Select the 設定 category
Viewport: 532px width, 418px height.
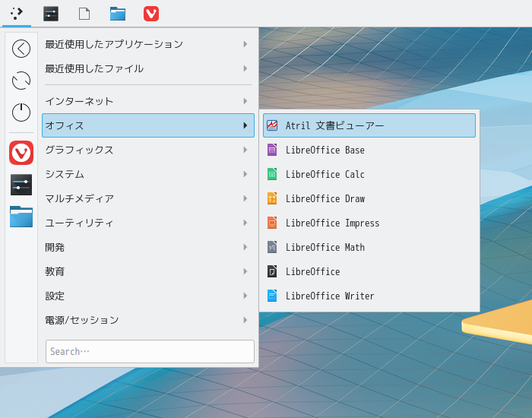pyautogui.click(x=148, y=296)
